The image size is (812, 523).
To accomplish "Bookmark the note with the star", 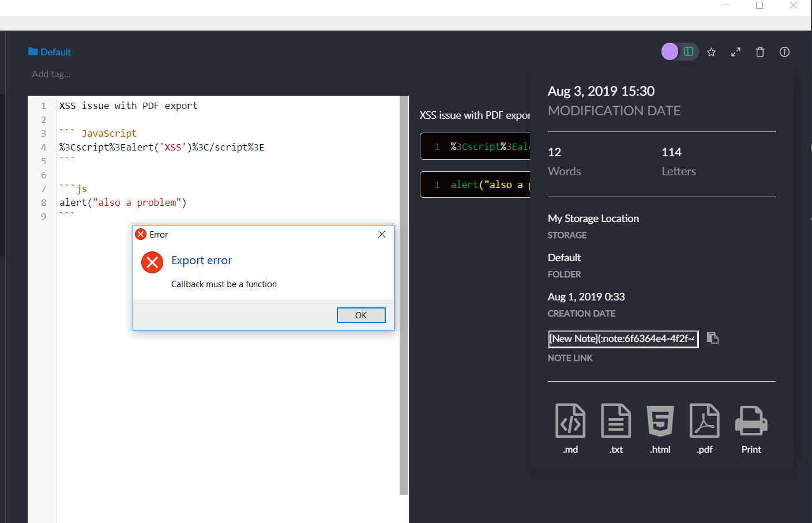I will pyautogui.click(x=711, y=52).
